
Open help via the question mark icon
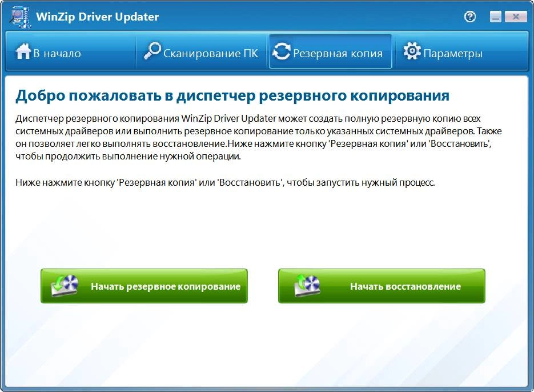click(470, 17)
